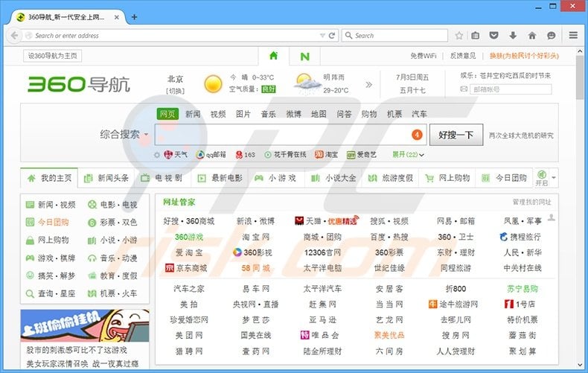Image resolution: width=588 pixels, height=373 pixels.
Task: Click tomorrow's cloudy rain weather icon
Action: (307, 83)
